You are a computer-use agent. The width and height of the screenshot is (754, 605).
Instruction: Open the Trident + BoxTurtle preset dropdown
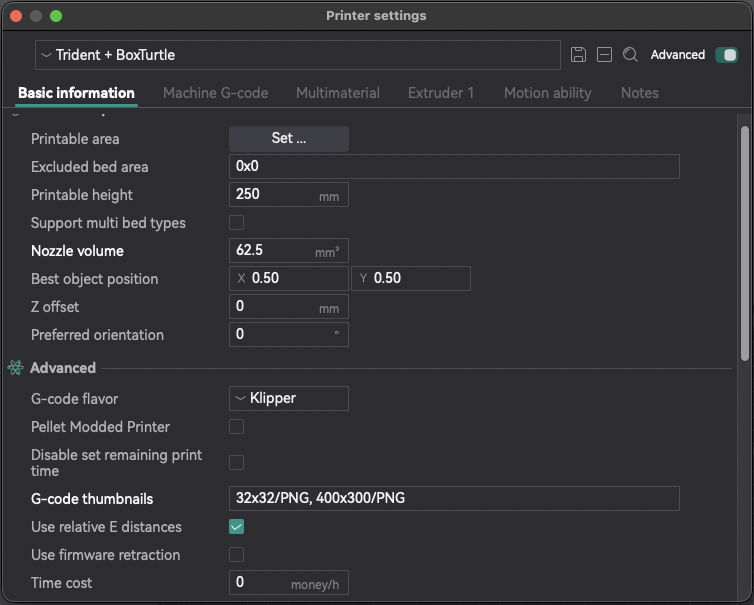point(298,55)
